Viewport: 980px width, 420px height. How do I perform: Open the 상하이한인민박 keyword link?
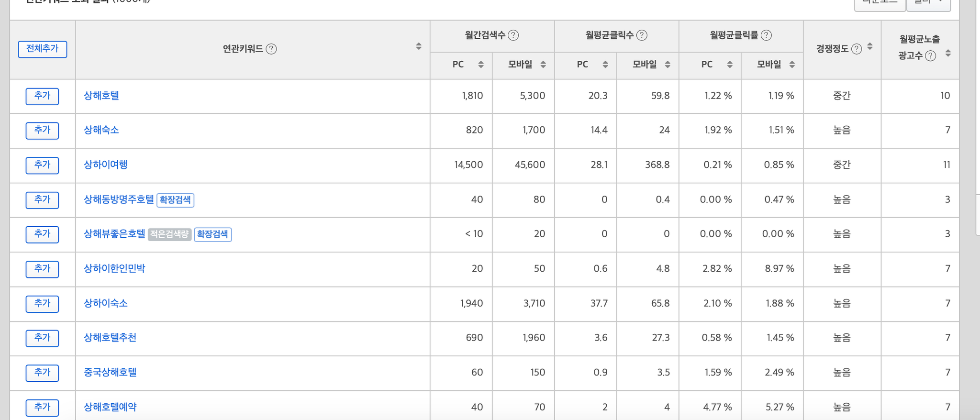tap(114, 268)
